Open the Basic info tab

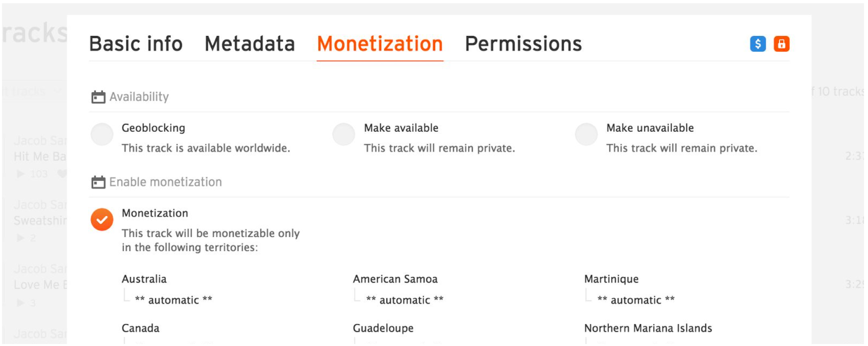tap(136, 44)
